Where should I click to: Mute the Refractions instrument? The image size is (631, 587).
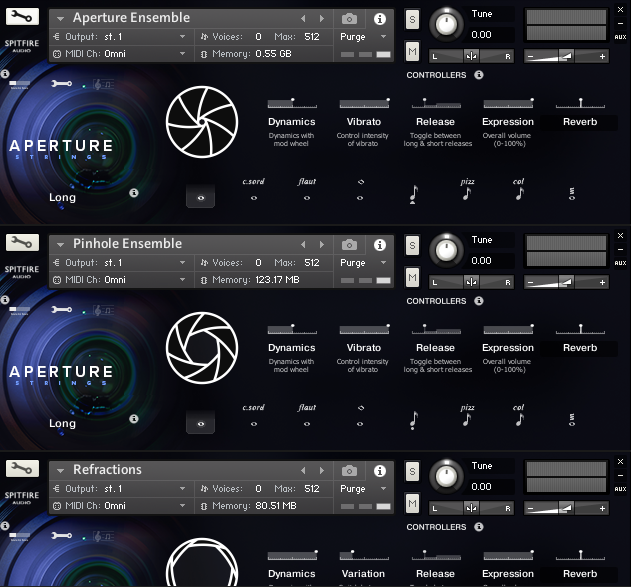[x=412, y=504]
